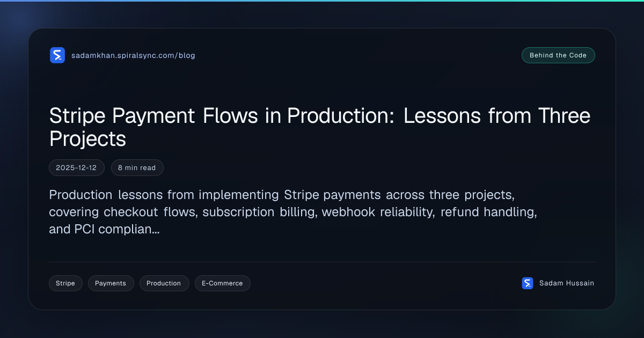This screenshot has height=338, width=644.
Task: Click the Production lessons description paragraph
Action: [x=293, y=212]
